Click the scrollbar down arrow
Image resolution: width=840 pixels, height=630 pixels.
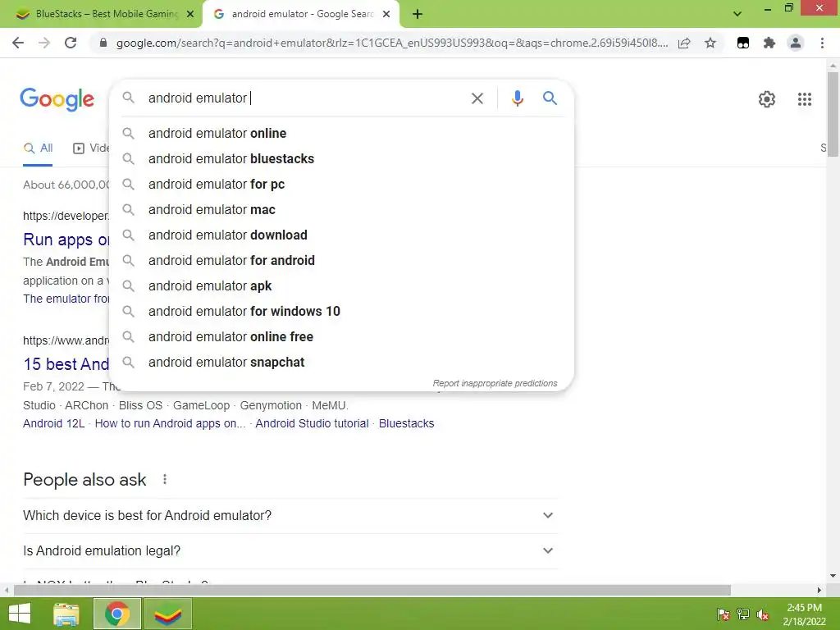(833, 577)
